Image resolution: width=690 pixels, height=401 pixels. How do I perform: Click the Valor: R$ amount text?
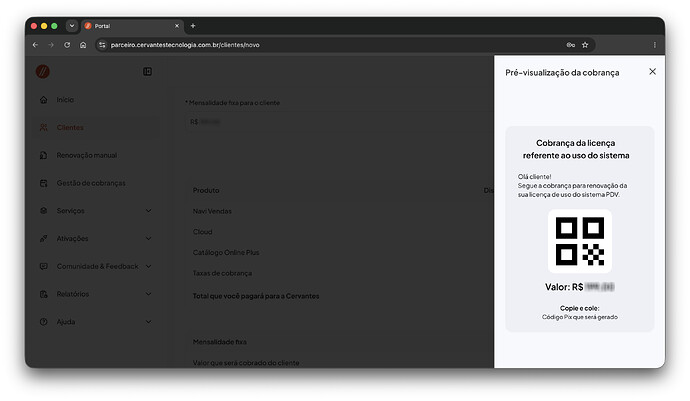click(580, 287)
